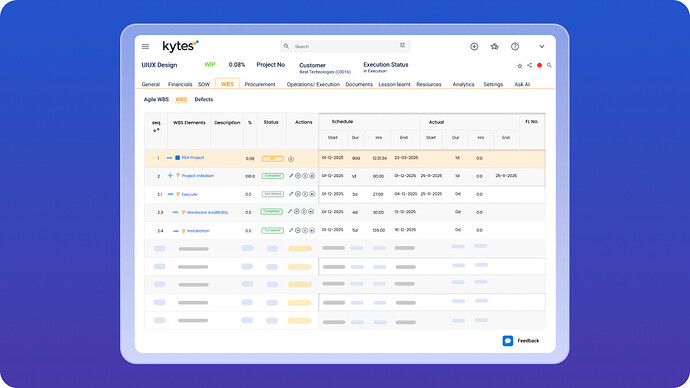Click the circular action icon in PSA Project row
Screen dimensions: 690x388
pyautogui.click(x=291, y=159)
